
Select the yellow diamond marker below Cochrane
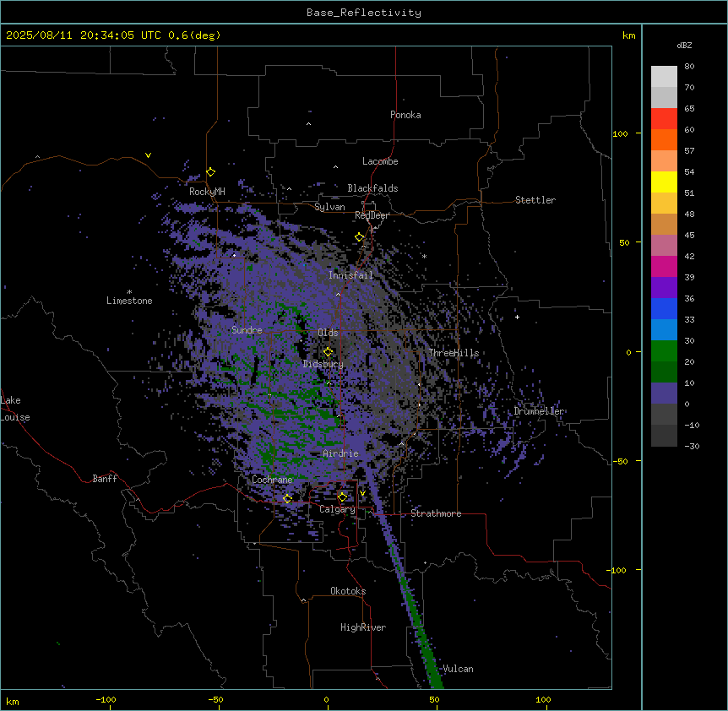(287, 499)
